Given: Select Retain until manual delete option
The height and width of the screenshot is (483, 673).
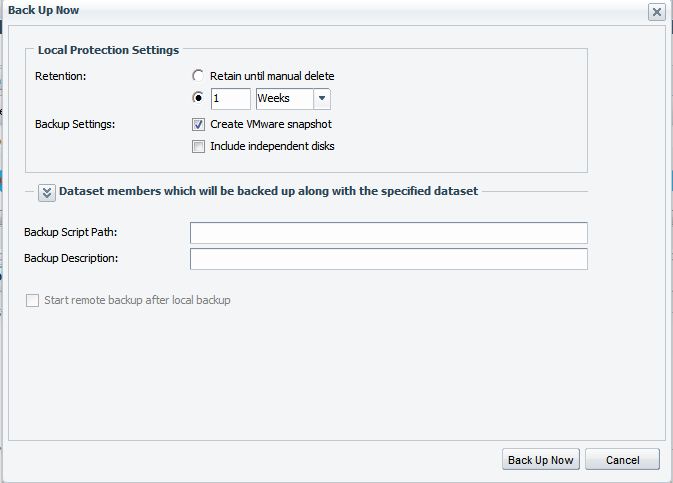Looking at the screenshot, I should click(x=198, y=76).
